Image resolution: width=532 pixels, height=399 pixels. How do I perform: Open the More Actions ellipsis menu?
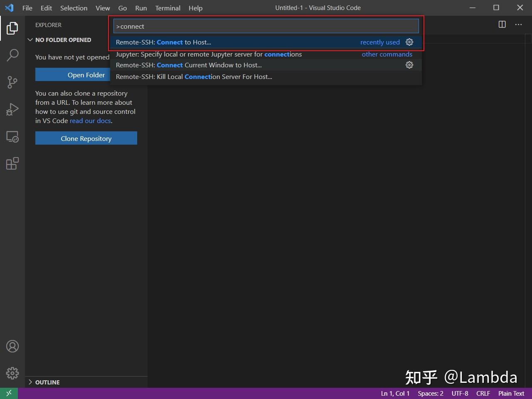tap(518, 25)
